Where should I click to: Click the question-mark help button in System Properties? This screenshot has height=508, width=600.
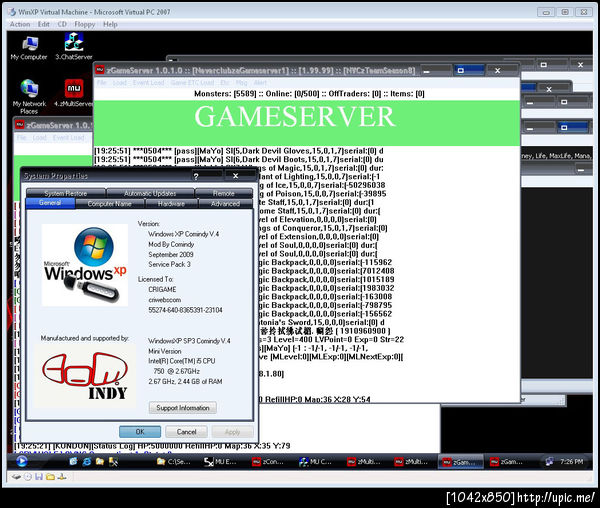point(196,176)
